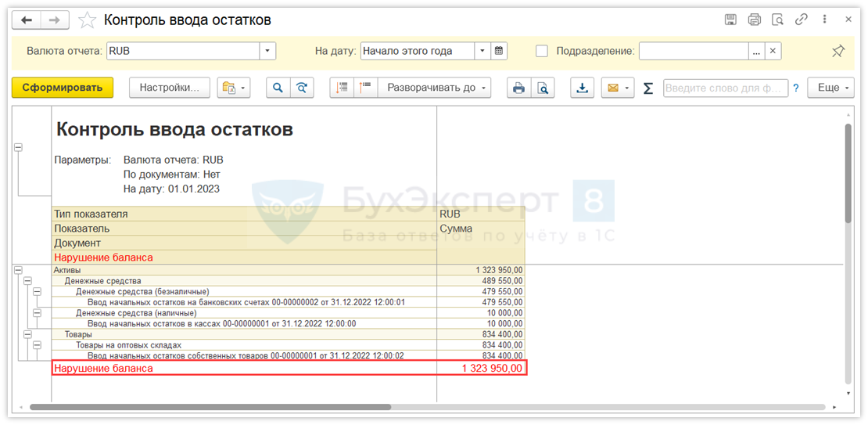Send report by email envelope button
The height and width of the screenshot is (425, 868).
pos(613,88)
